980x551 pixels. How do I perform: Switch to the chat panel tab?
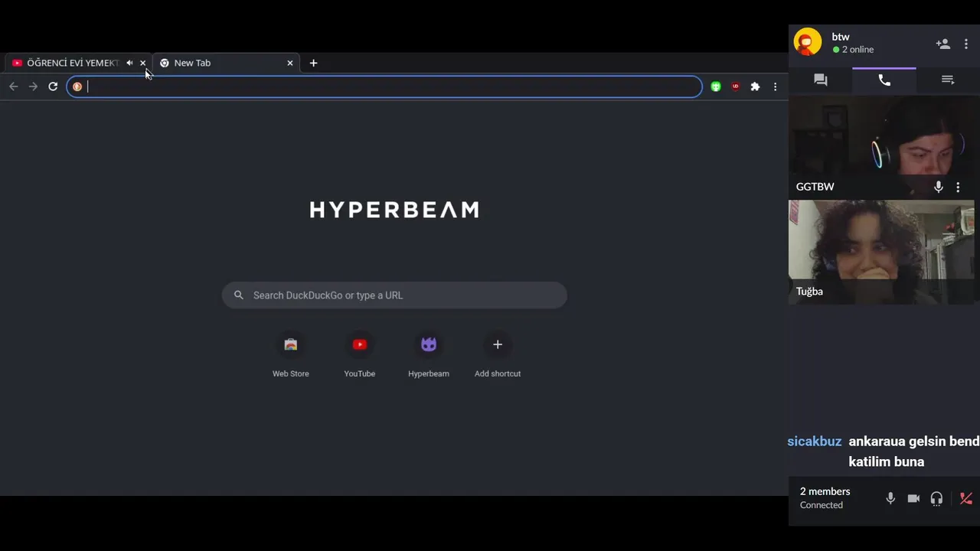click(x=821, y=80)
